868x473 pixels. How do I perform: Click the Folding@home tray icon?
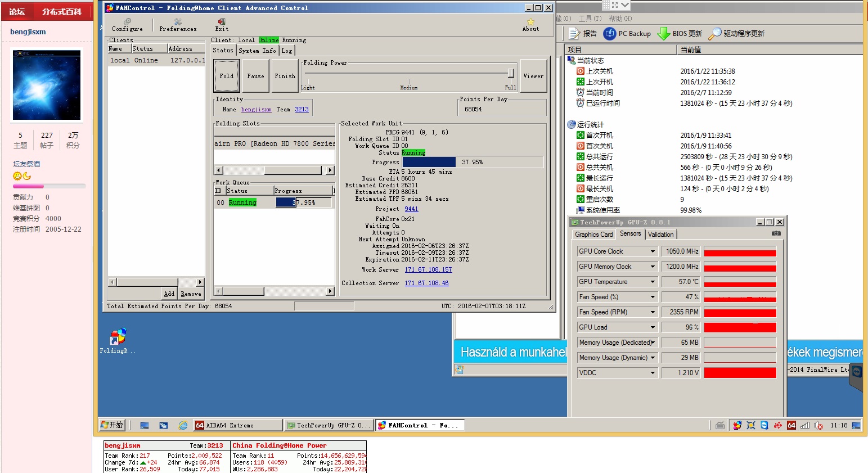pos(737,426)
